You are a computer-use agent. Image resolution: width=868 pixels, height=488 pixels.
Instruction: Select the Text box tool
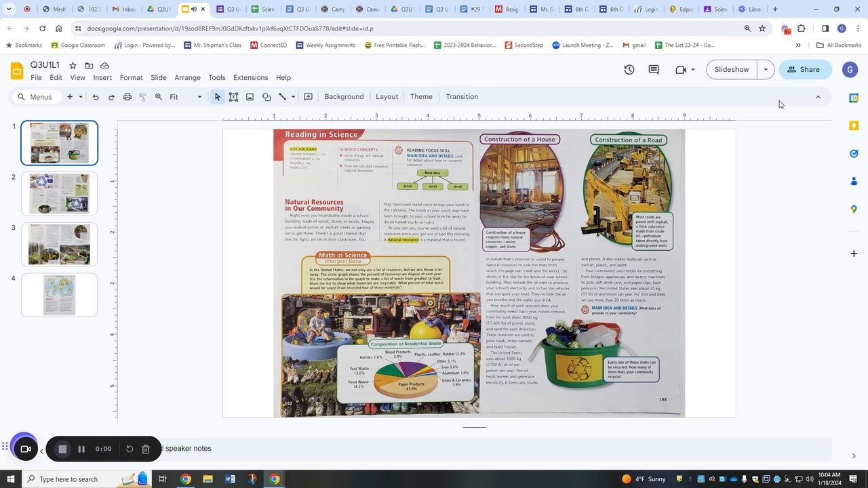(x=233, y=97)
